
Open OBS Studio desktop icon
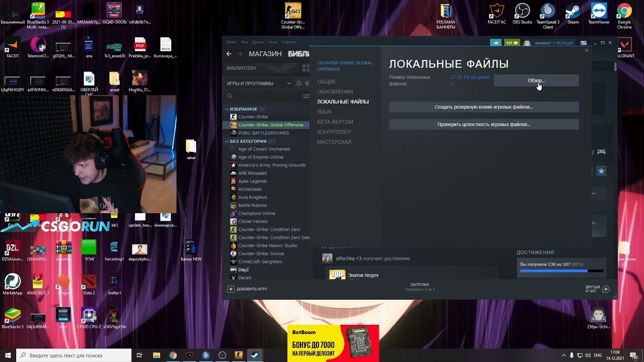click(522, 14)
